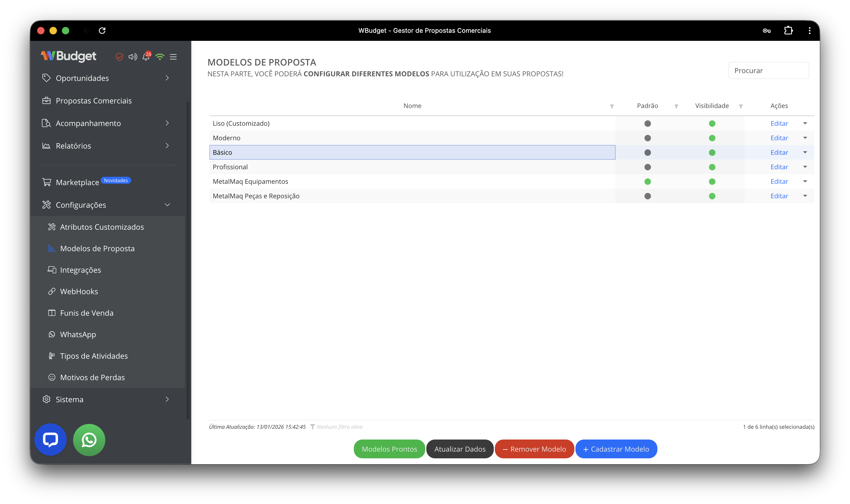The image size is (850, 504).
Task: Click Editar link for MetalMaq Peças e Reposição
Action: coord(779,196)
